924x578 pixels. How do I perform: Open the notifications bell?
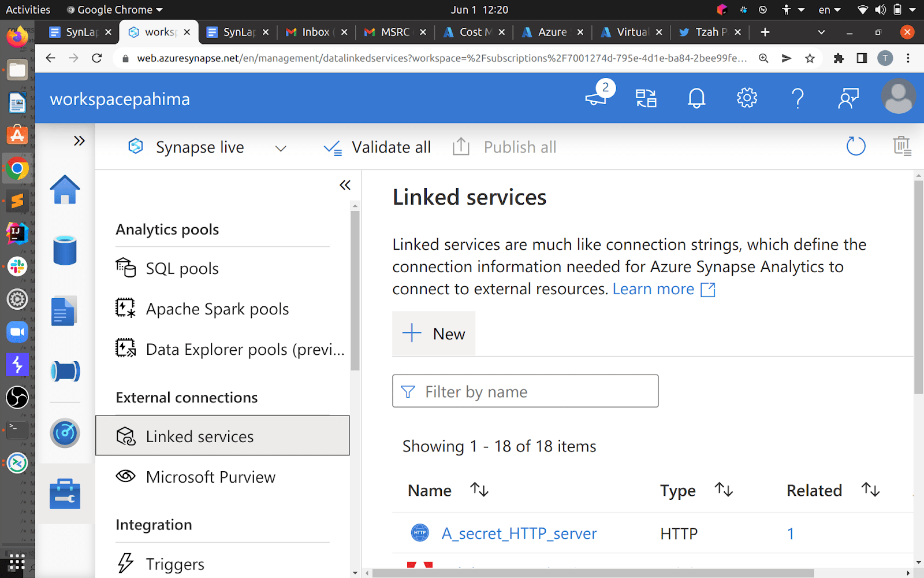[x=696, y=98]
